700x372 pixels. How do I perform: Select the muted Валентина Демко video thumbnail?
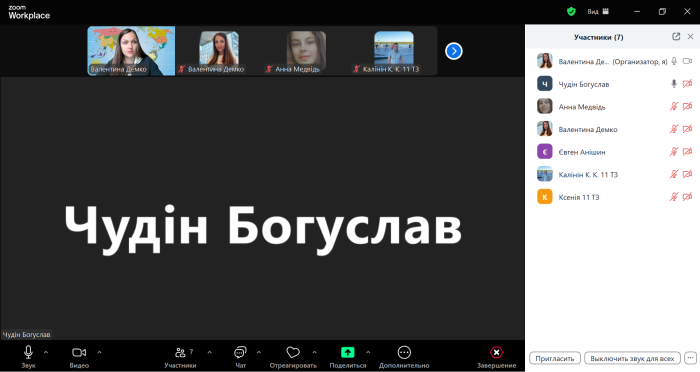219,50
